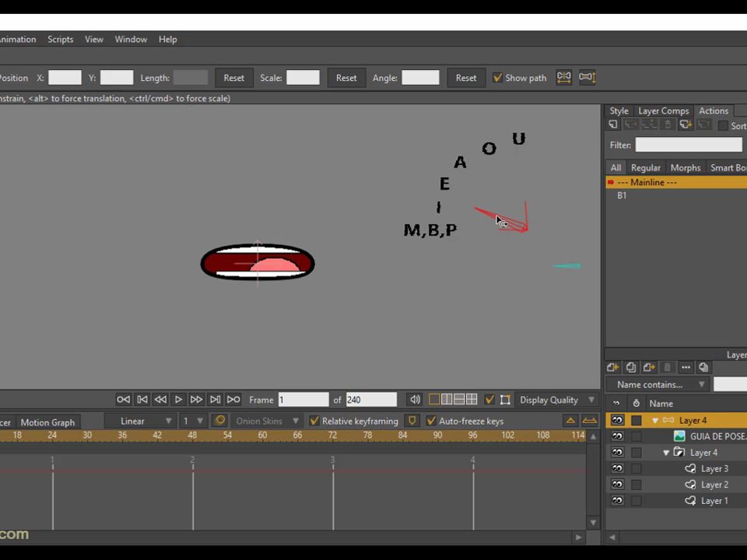
Task: Open the Display Quality dropdown
Action: [x=557, y=400]
